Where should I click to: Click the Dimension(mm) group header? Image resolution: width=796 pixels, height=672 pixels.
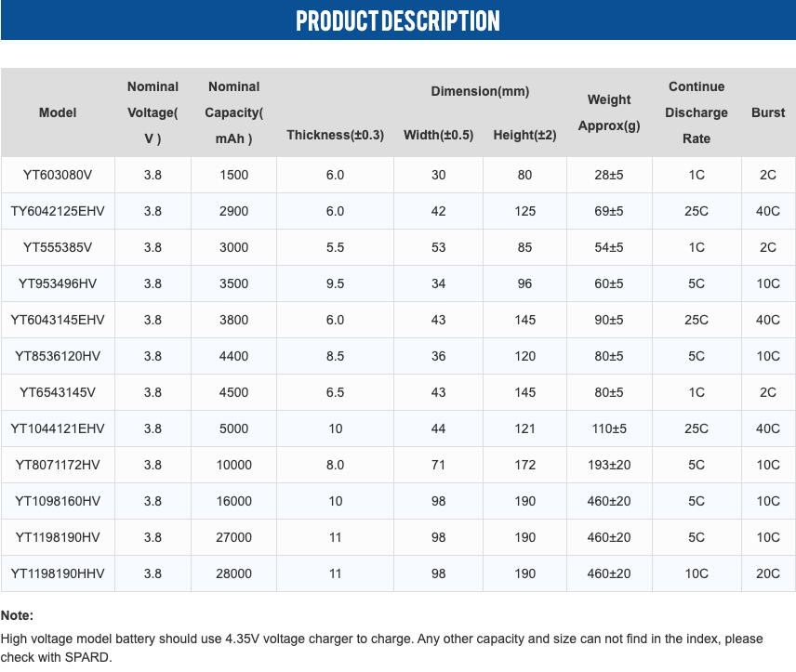click(x=480, y=91)
